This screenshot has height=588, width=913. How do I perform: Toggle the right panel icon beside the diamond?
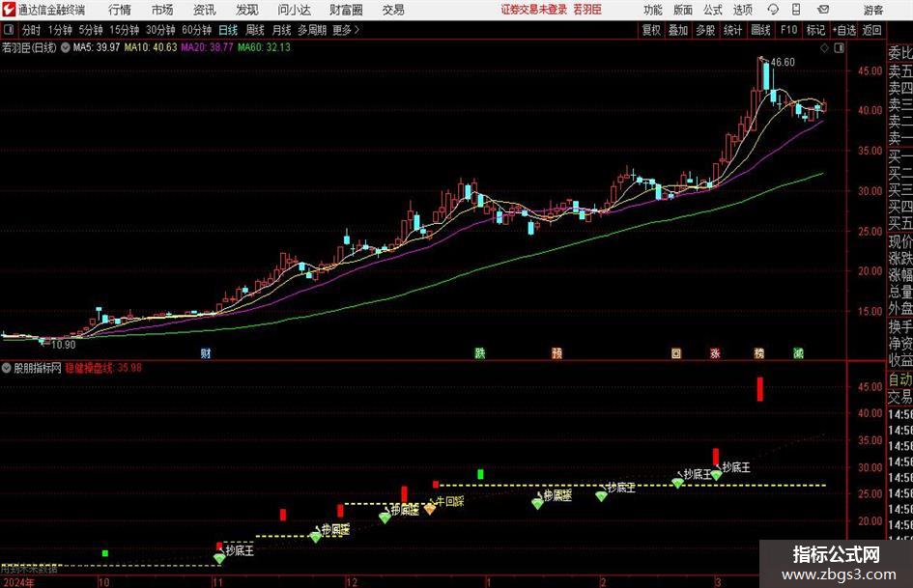[839, 48]
